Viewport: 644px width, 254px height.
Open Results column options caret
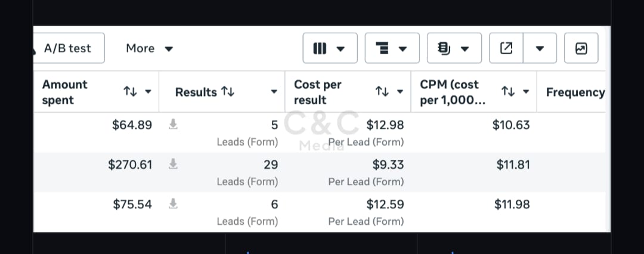coord(274,92)
